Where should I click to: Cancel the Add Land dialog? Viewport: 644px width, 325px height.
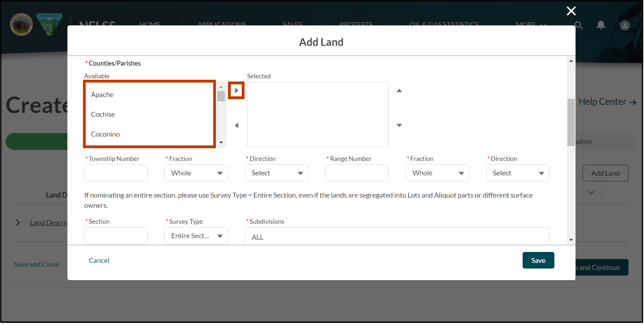(99, 260)
